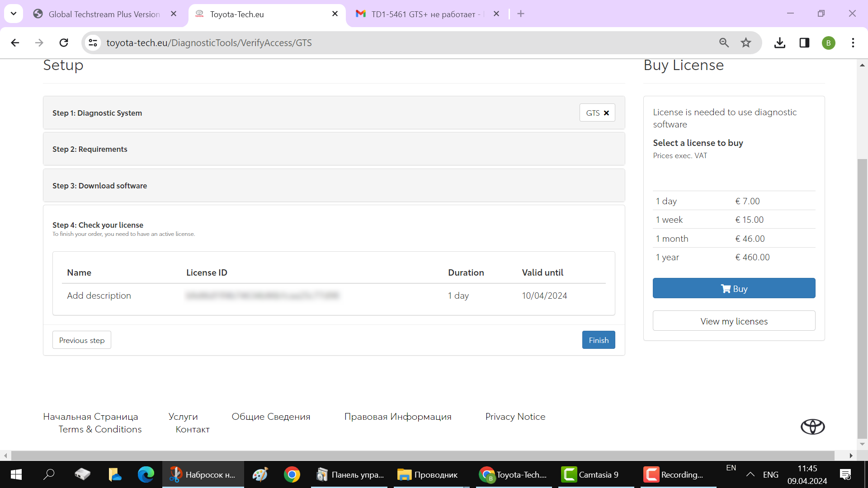Open Chrome downloads icon
Screen dimensions: 868x488
click(x=780, y=42)
